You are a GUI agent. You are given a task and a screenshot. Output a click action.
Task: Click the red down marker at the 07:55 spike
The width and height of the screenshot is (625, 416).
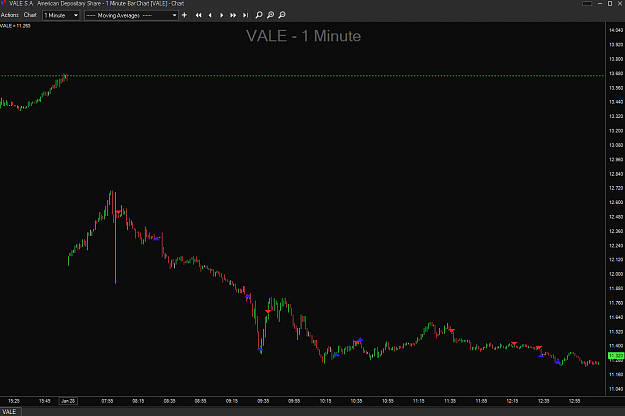coord(118,212)
